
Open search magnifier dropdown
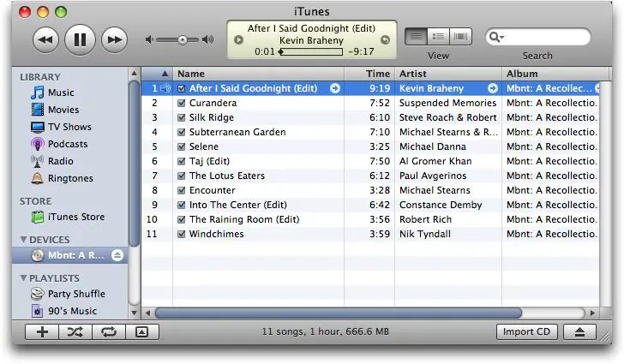[496, 37]
